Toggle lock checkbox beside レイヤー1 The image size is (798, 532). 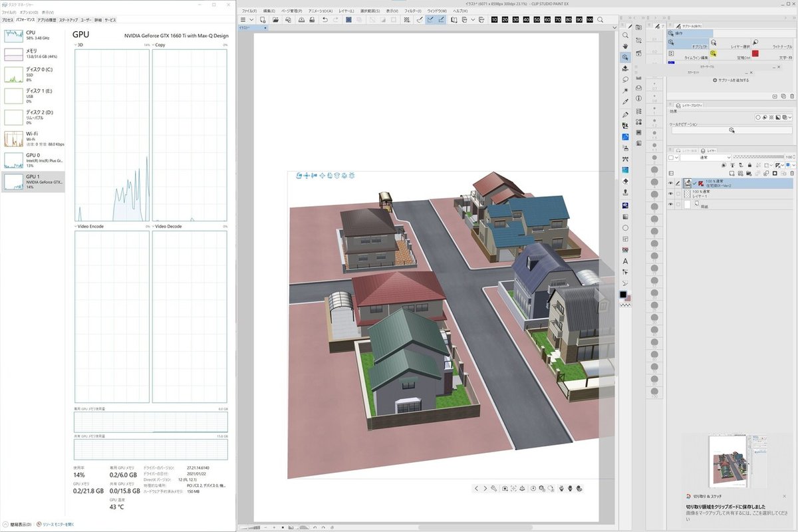(679, 194)
